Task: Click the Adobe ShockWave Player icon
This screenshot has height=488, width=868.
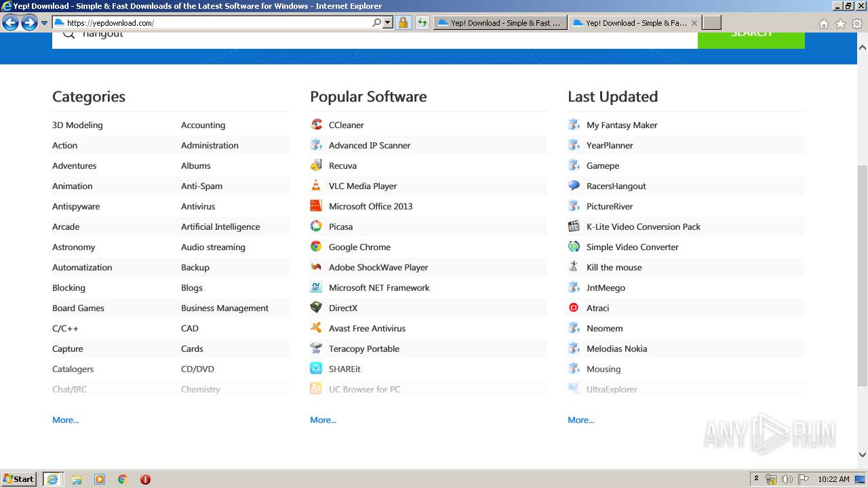Action: tap(316, 267)
